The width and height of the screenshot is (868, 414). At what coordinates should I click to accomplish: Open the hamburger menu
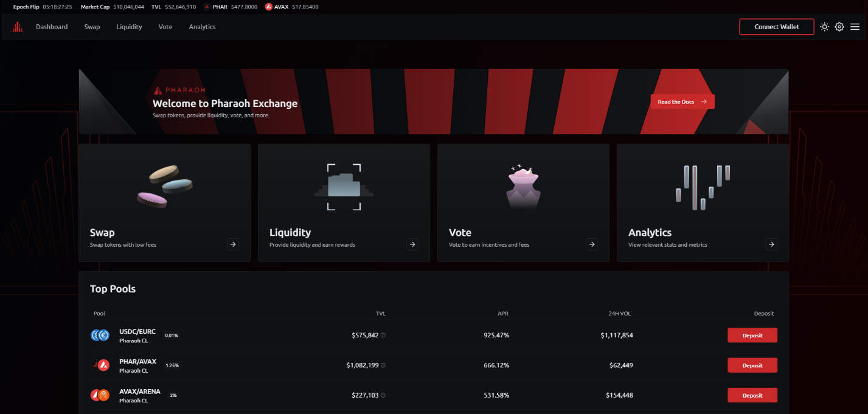click(855, 27)
